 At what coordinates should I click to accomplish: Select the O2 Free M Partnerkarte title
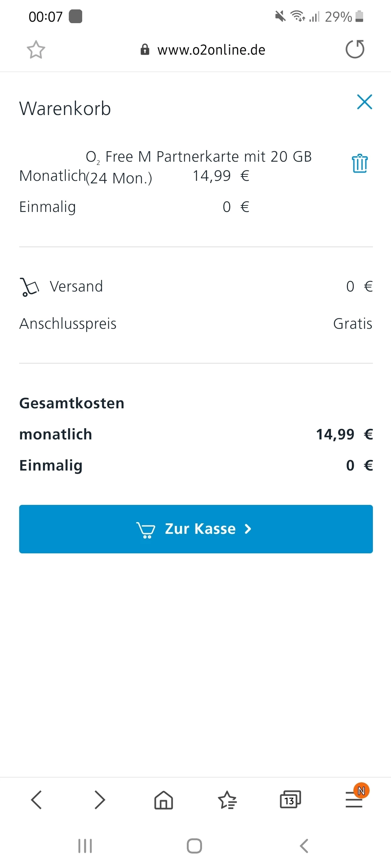click(x=199, y=157)
